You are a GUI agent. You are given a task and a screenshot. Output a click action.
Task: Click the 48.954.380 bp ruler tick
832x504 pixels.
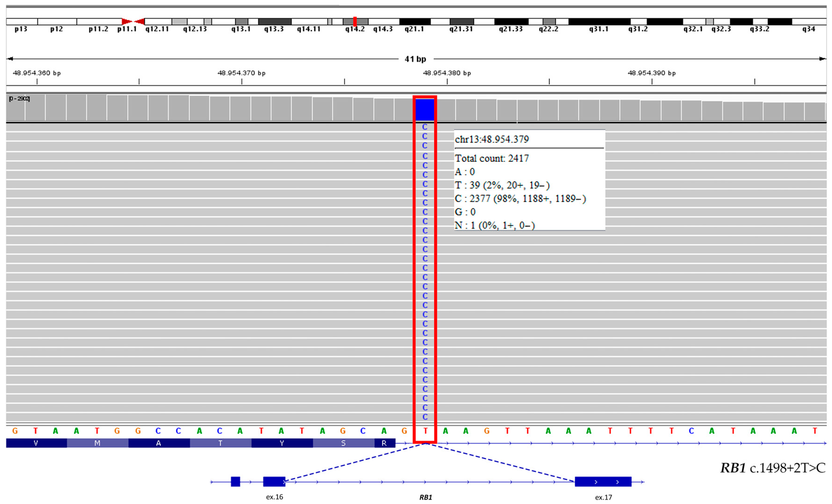tap(447, 81)
